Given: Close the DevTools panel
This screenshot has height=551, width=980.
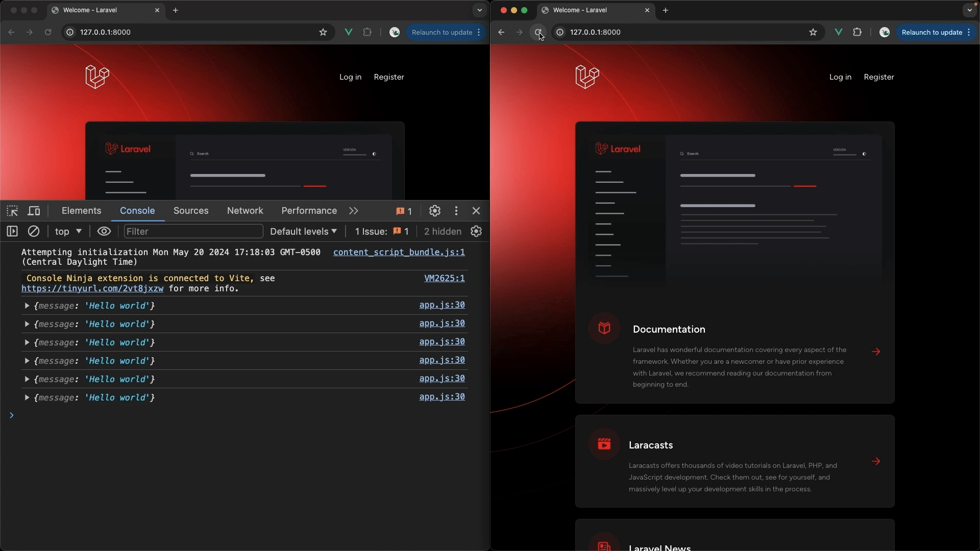Looking at the screenshot, I should coord(476,211).
